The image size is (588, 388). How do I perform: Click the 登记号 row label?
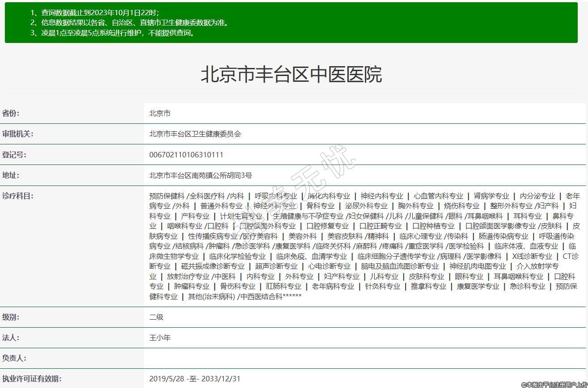click(14, 155)
